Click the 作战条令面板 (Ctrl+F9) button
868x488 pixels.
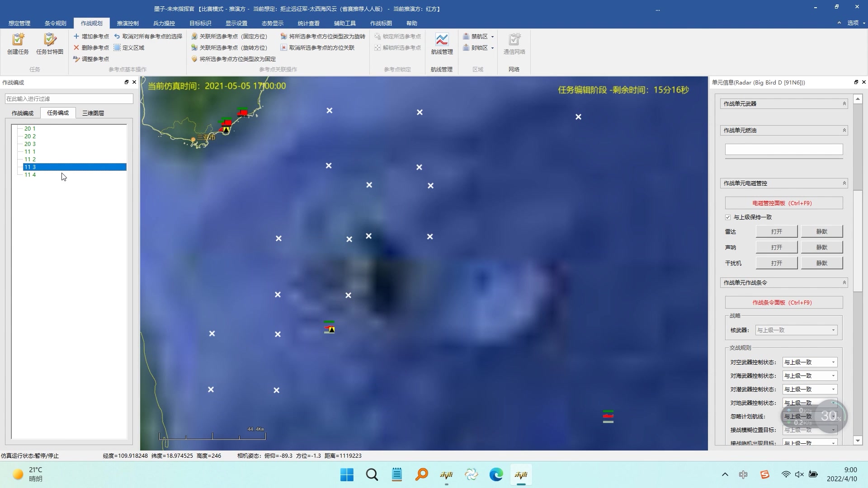click(784, 303)
